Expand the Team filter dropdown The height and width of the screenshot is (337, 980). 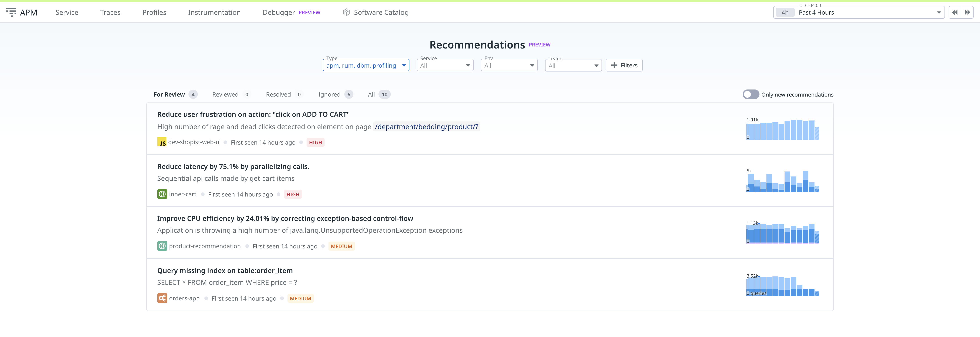point(573,66)
